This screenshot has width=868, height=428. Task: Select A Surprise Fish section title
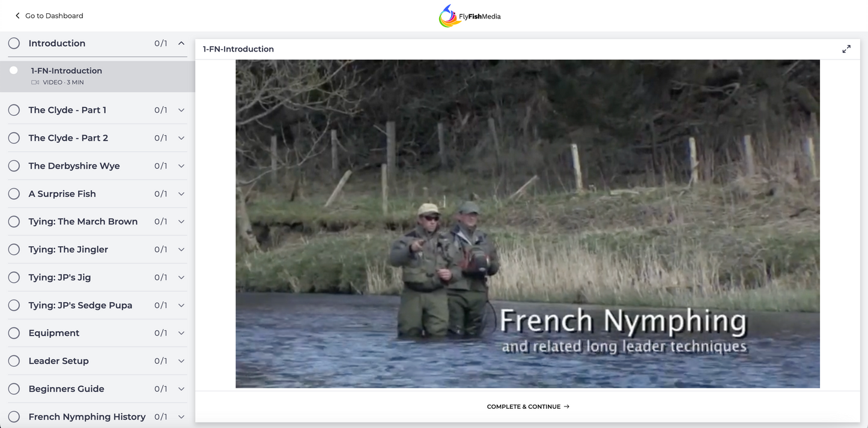point(62,194)
